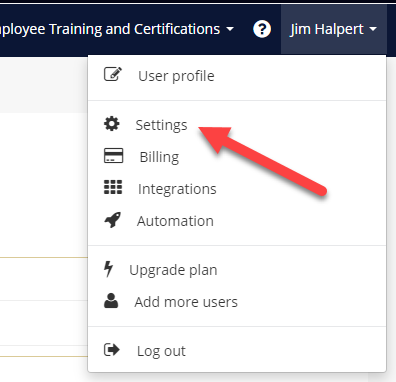Open the Jim Halpert account dropdown

tap(334, 29)
